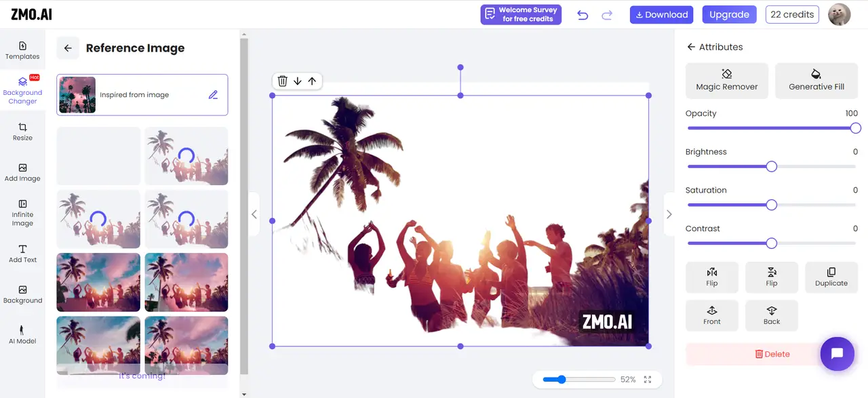Open the Templates sidebar panel
868x398 pixels.
(x=22, y=50)
